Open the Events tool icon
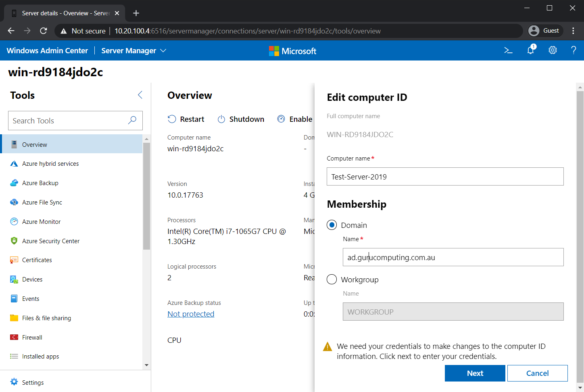 [14, 299]
